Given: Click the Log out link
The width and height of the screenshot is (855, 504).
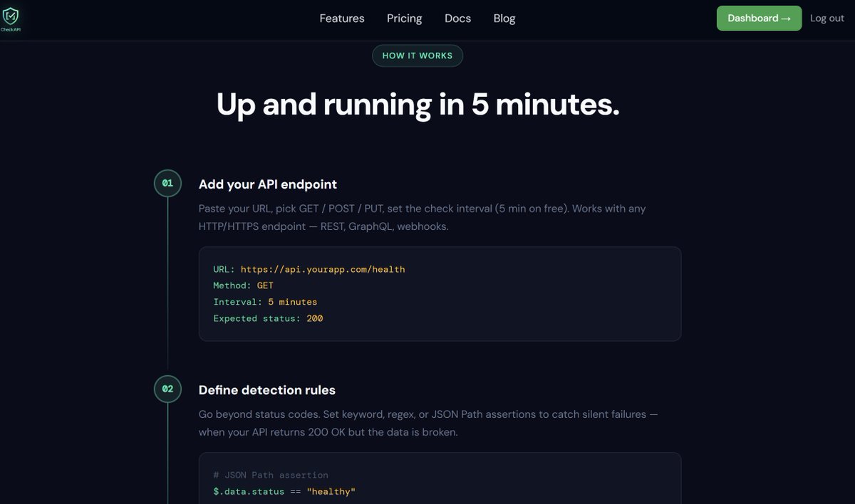Looking at the screenshot, I should tap(827, 19).
